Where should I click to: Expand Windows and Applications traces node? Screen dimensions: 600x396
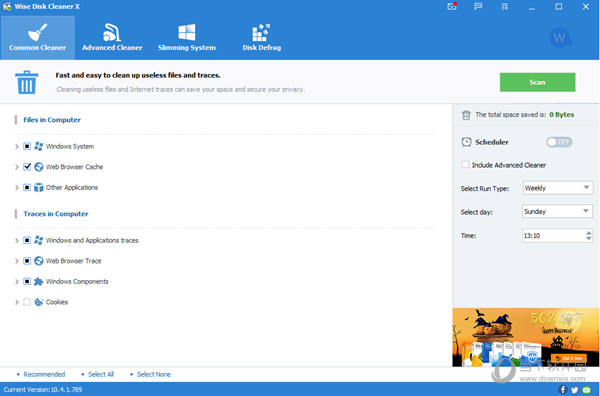pyautogui.click(x=16, y=241)
